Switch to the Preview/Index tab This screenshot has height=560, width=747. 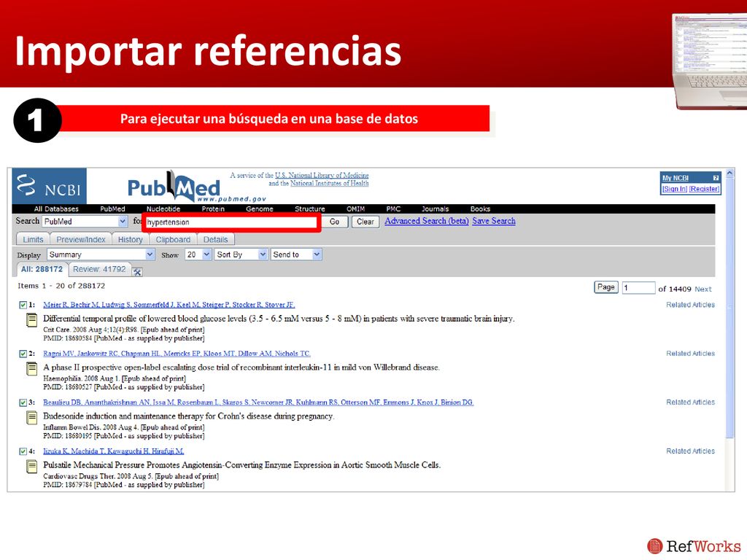click(81, 239)
